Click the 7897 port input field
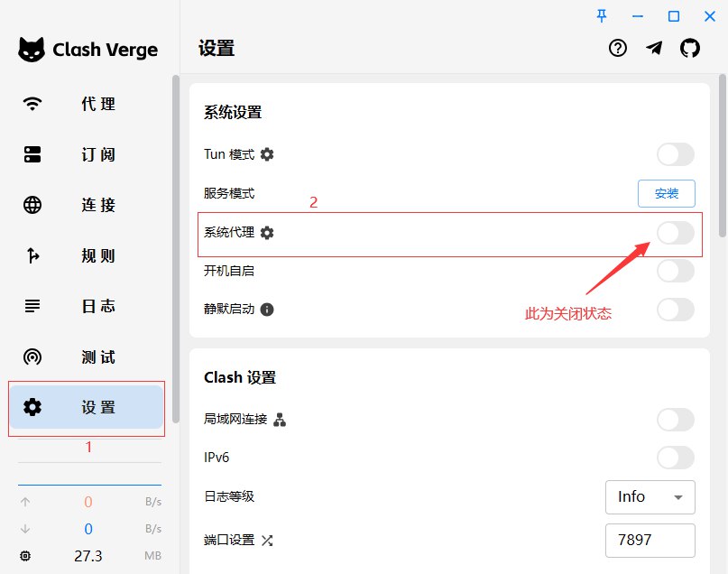 [650, 541]
